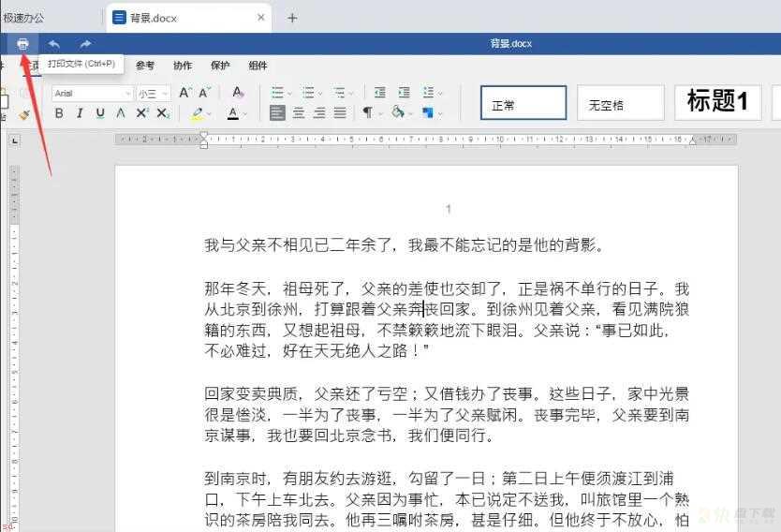This screenshot has height=532, width=781.
Task: Toggle strikethrough style icon next to underline
Action: point(121,113)
